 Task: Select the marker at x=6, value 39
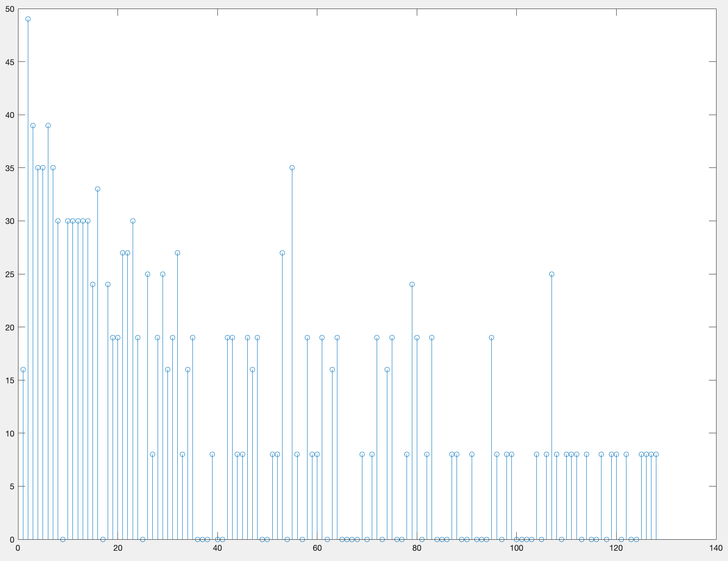click(48, 126)
